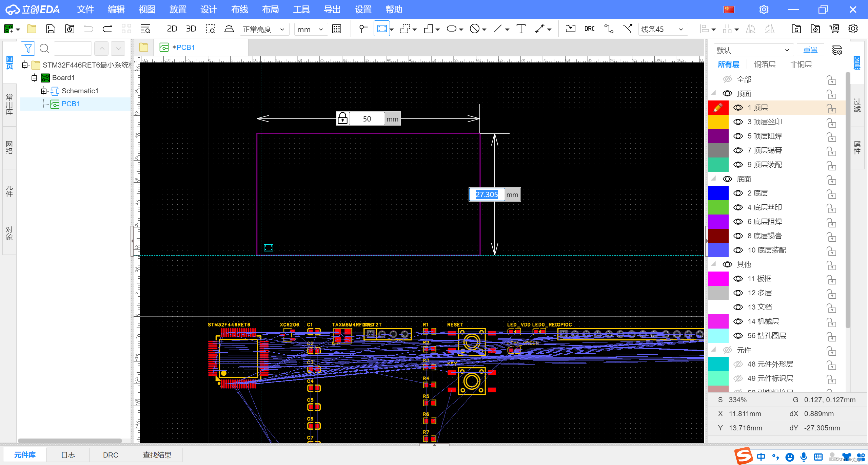The height and width of the screenshot is (465, 868).
Task: Click the redo arrow icon
Action: (107, 29)
